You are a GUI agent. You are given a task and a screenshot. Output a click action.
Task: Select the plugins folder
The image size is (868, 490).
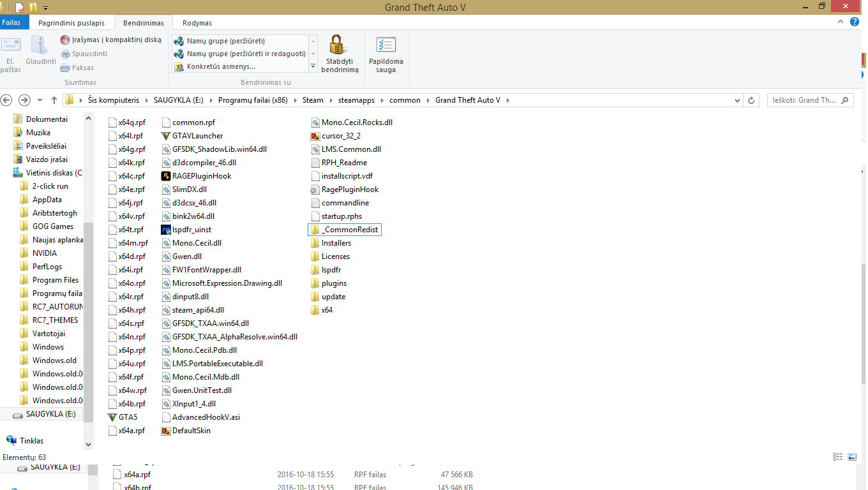[329, 283]
